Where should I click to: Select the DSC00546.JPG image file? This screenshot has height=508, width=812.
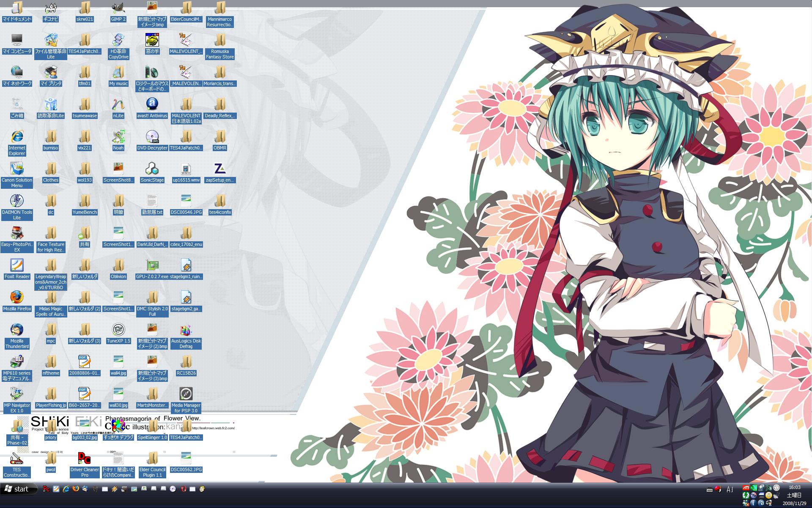coord(186,204)
